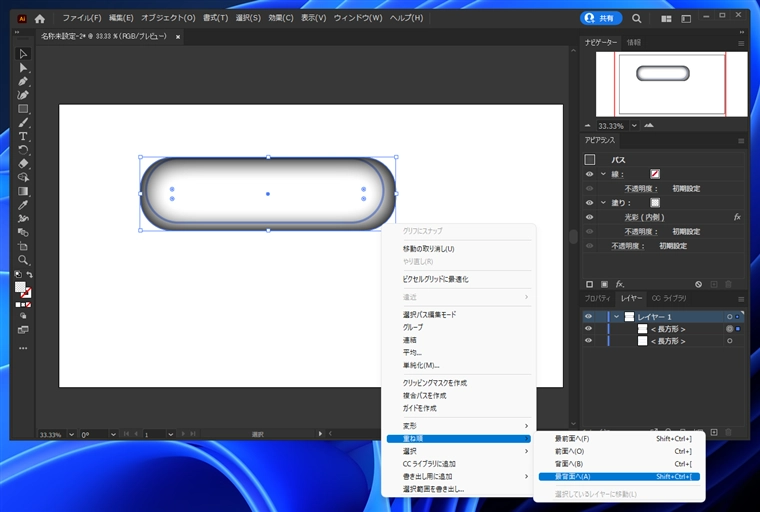Collapse the 線 stroke row in Appearance
760x512 pixels.
[x=603, y=174]
